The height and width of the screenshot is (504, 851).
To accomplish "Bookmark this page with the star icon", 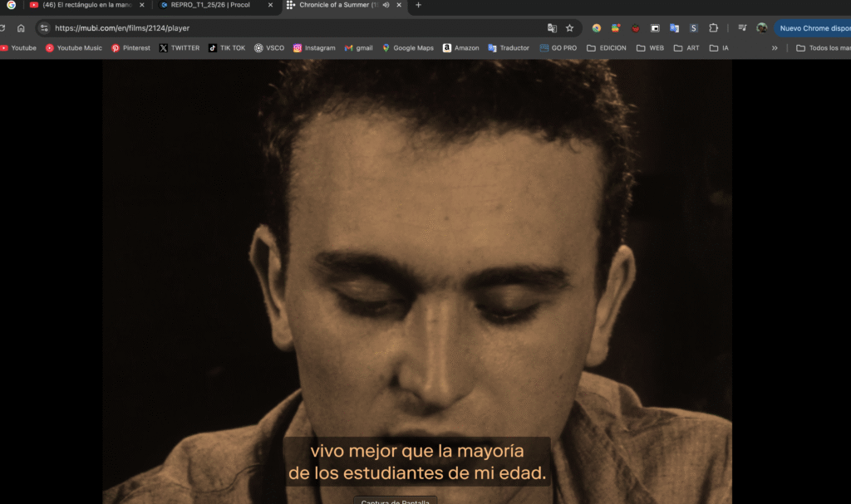I will pos(569,27).
